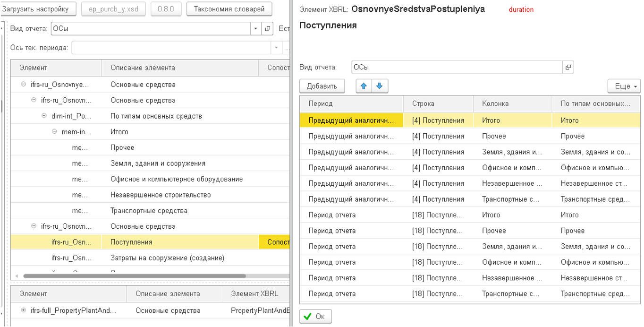
Task: Confirm with the Ок button
Action: pyautogui.click(x=315, y=316)
